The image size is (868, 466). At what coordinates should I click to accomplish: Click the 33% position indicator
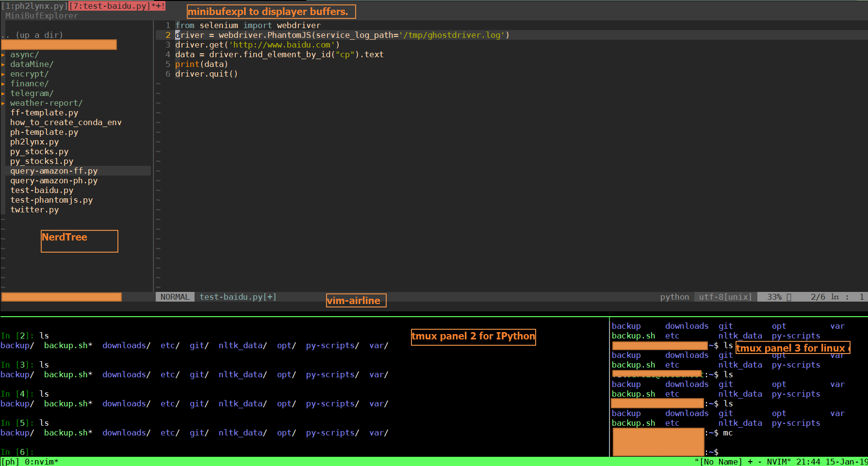coord(774,297)
